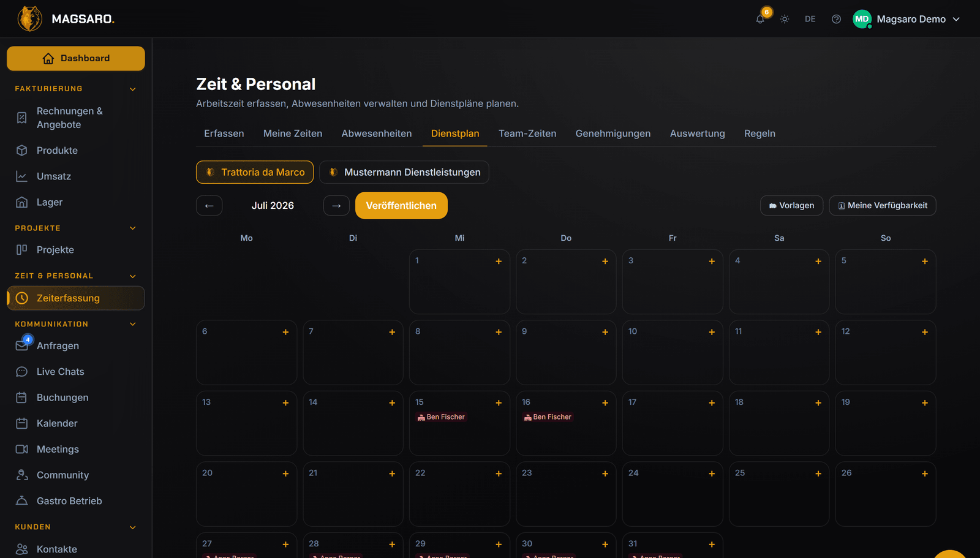Add shift on July 18
The height and width of the screenshot is (558, 980).
[818, 403]
